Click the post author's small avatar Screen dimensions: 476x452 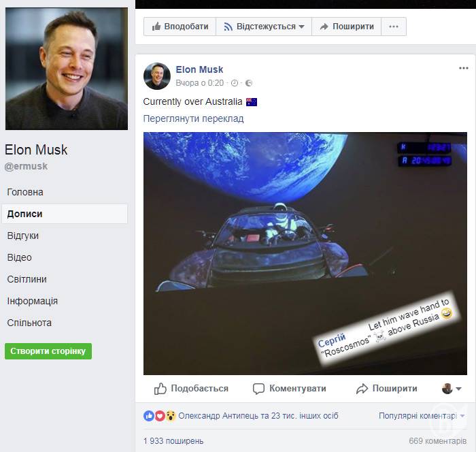tap(157, 76)
